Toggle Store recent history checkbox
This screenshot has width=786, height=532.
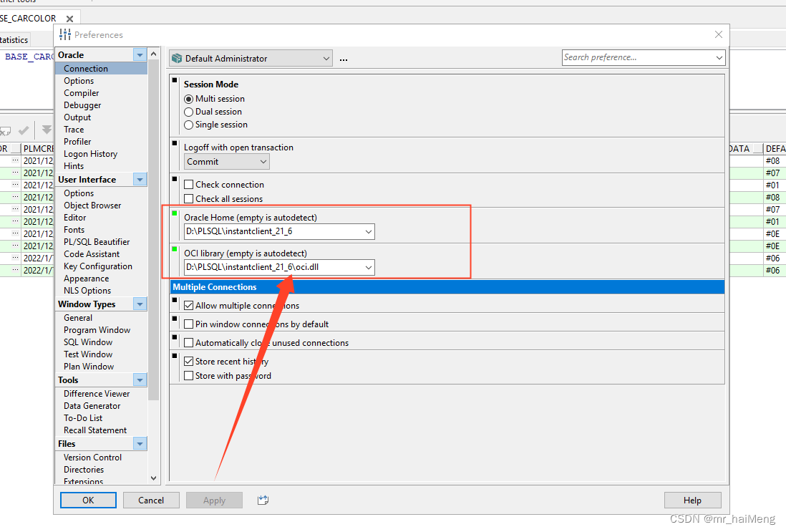(188, 361)
